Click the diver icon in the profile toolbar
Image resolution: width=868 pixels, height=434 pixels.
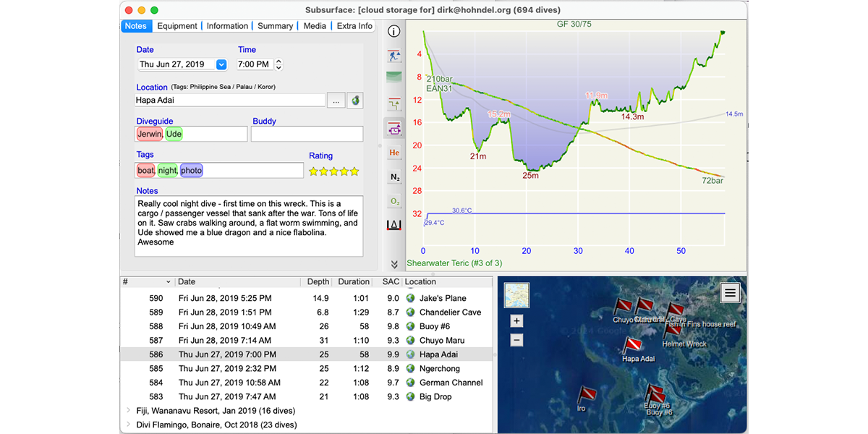pyautogui.click(x=394, y=56)
